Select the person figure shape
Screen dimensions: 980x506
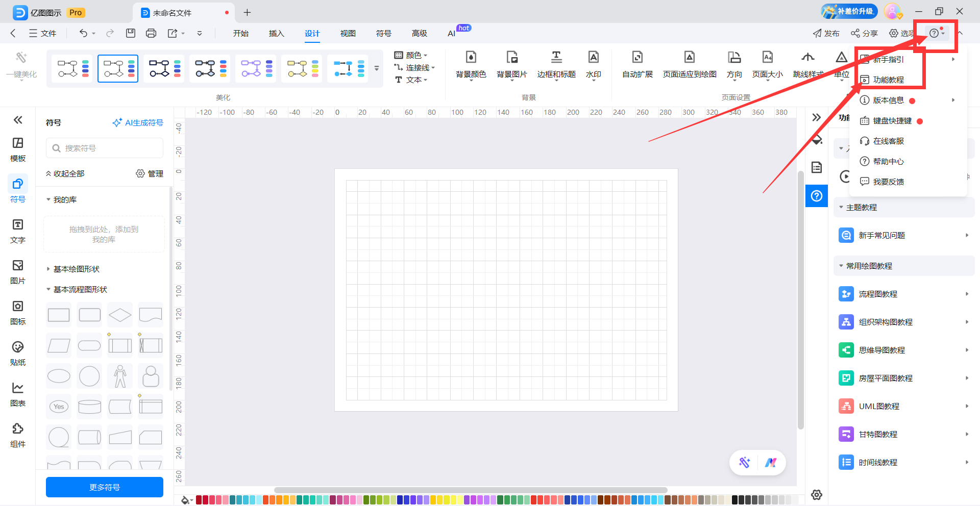coord(120,376)
